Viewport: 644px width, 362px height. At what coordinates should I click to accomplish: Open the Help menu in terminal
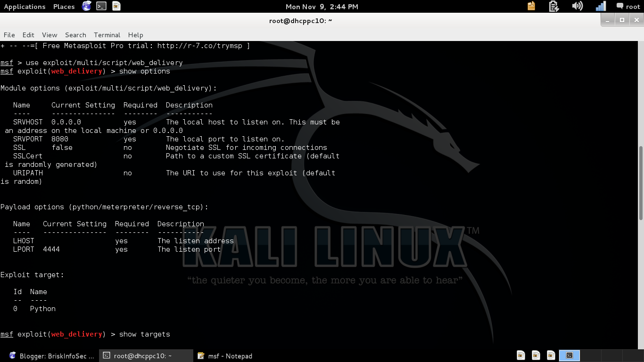coord(135,35)
